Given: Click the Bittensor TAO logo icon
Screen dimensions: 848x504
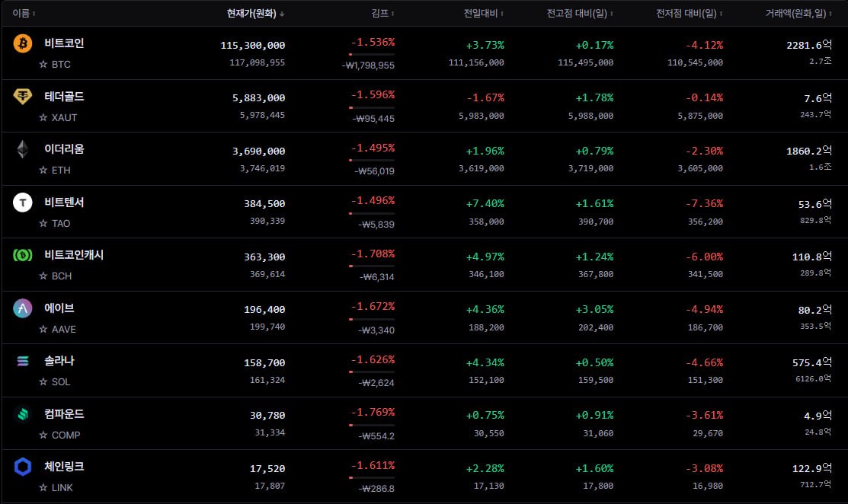Looking at the screenshot, I should (x=23, y=203).
